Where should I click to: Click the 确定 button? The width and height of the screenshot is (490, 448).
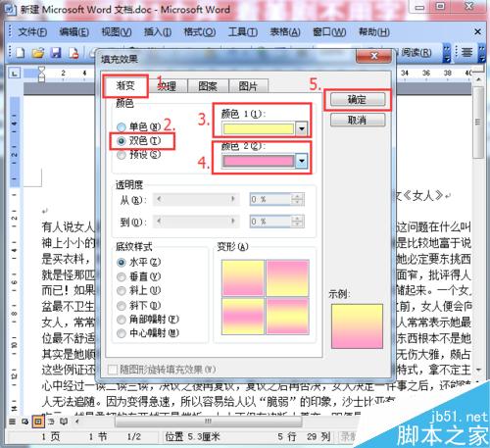click(x=358, y=100)
